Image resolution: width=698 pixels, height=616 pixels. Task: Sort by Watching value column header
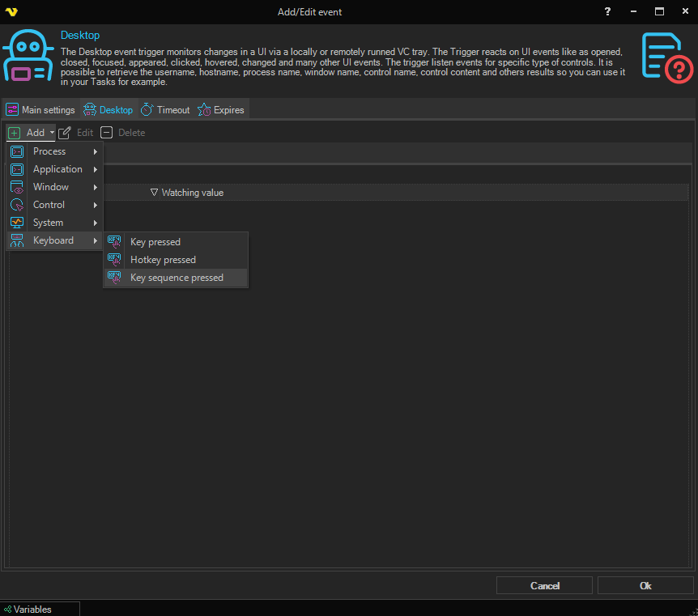192,193
